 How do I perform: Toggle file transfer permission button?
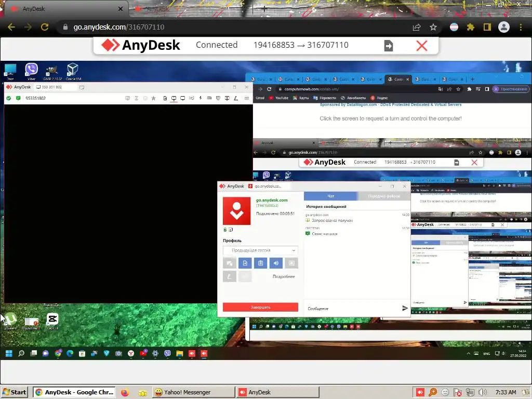click(245, 263)
